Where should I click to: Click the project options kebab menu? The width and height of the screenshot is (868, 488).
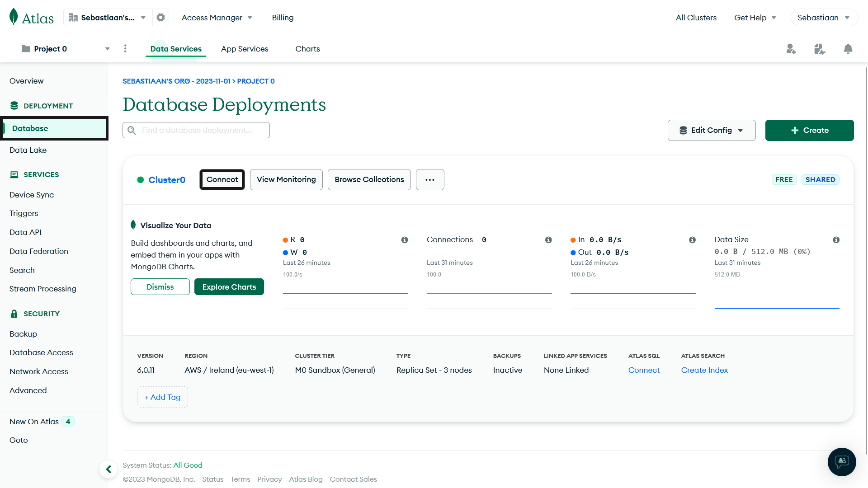pyautogui.click(x=125, y=48)
